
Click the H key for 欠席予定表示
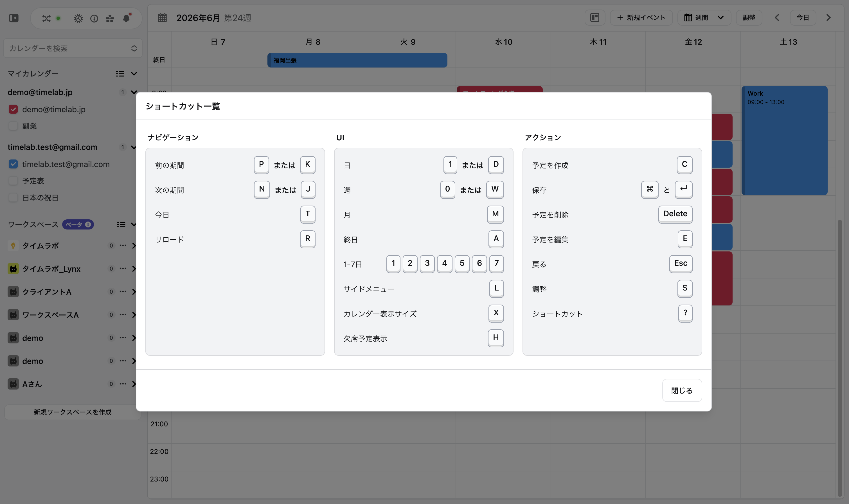click(x=496, y=338)
